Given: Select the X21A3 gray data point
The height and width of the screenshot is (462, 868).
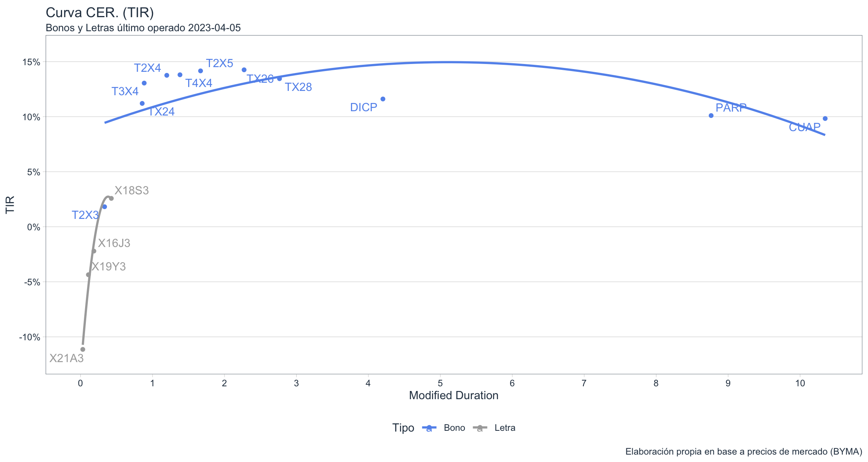Looking at the screenshot, I should pyautogui.click(x=83, y=350).
